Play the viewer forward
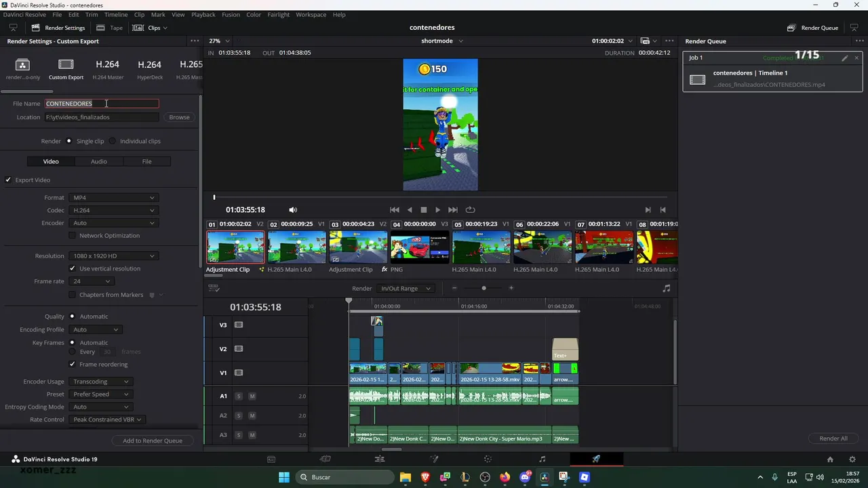868x488 pixels. 437,210
